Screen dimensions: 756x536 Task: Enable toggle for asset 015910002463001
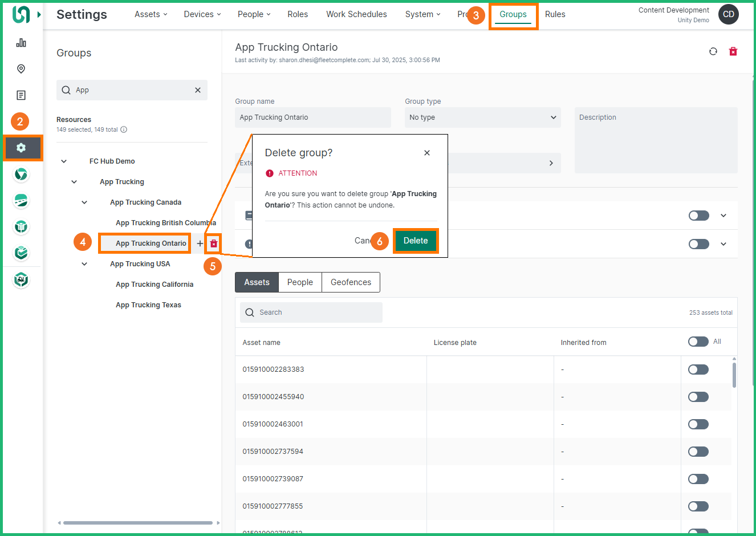698,424
